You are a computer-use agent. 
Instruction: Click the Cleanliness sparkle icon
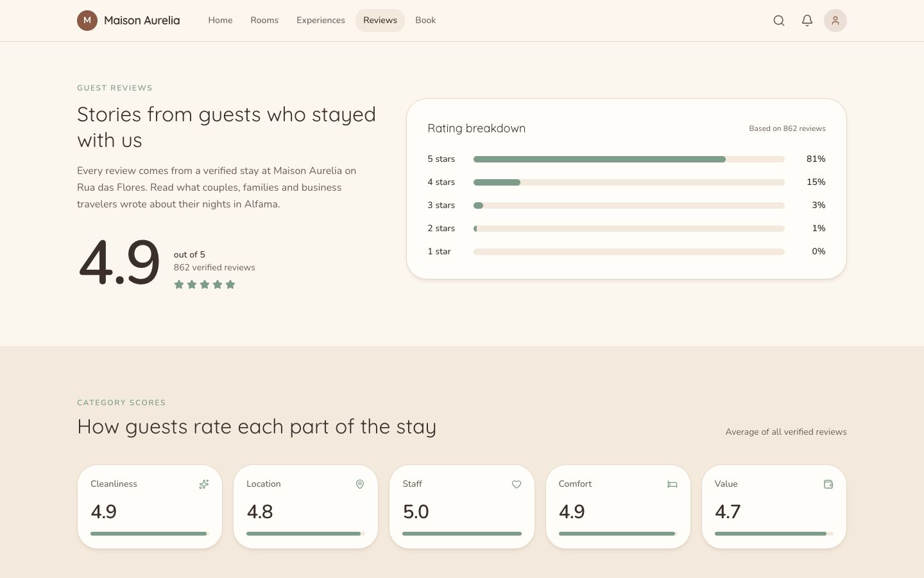point(204,484)
